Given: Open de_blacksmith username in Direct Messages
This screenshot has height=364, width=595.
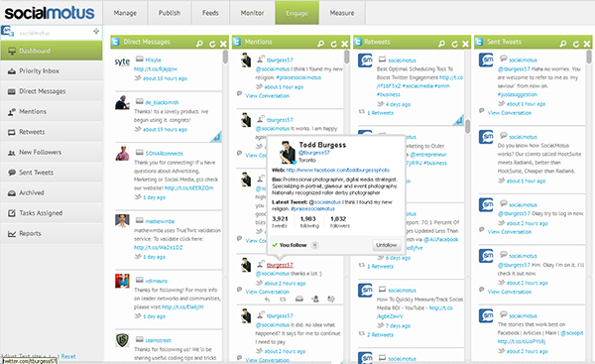Looking at the screenshot, I should tap(162, 102).
